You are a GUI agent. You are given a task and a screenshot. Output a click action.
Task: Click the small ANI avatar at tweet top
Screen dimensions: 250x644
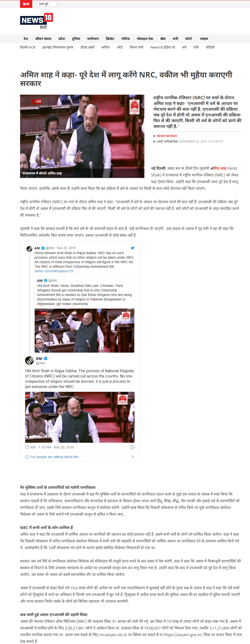tap(29, 249)
